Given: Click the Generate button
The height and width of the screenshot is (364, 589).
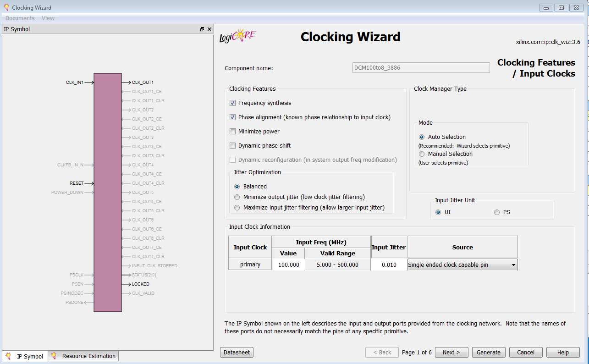Looking at the screenshot, I should 489,352.
